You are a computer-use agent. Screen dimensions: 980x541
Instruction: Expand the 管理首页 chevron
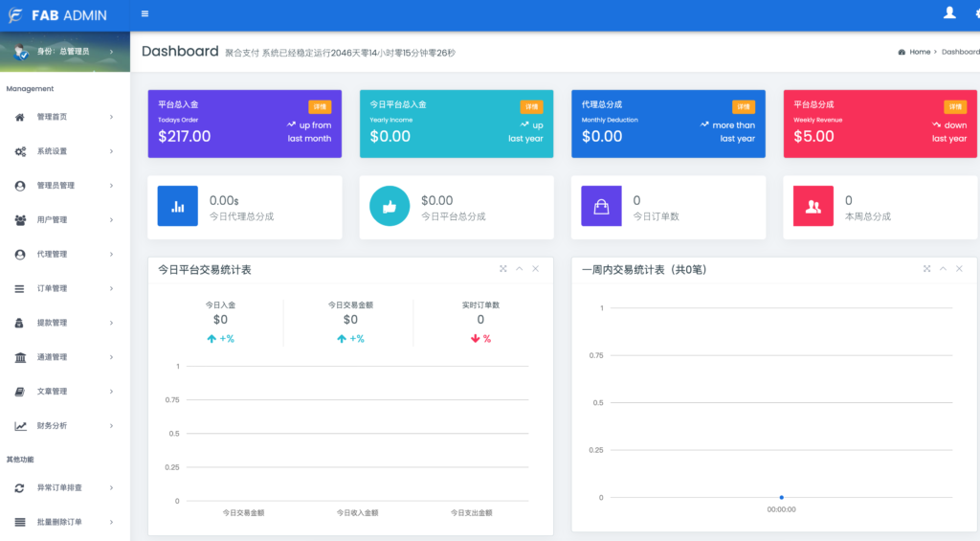pyautogui.click(x=111, y=117)
